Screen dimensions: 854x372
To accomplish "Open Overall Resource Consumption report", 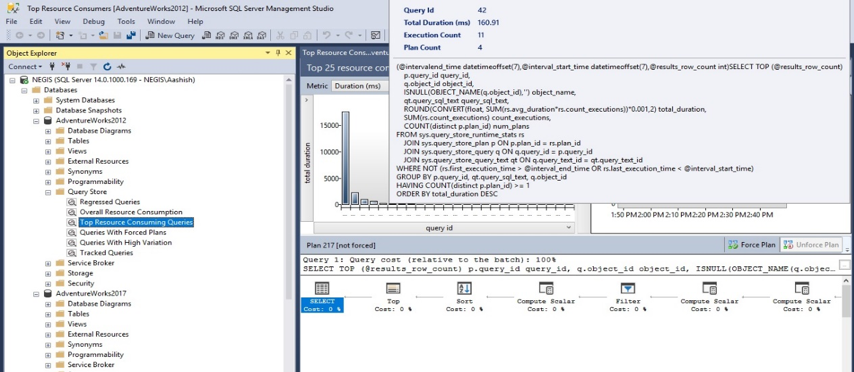I will click(131, 212).
